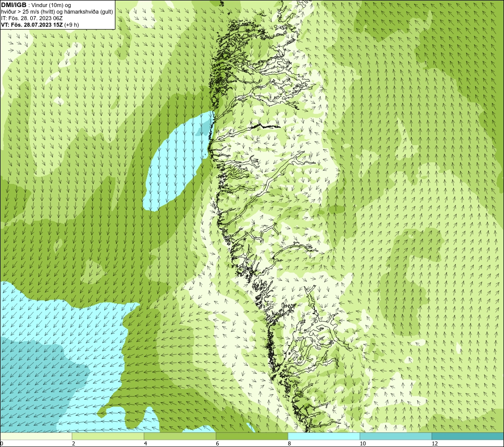
Task: Click the legend label '8'
Action: 290,443
